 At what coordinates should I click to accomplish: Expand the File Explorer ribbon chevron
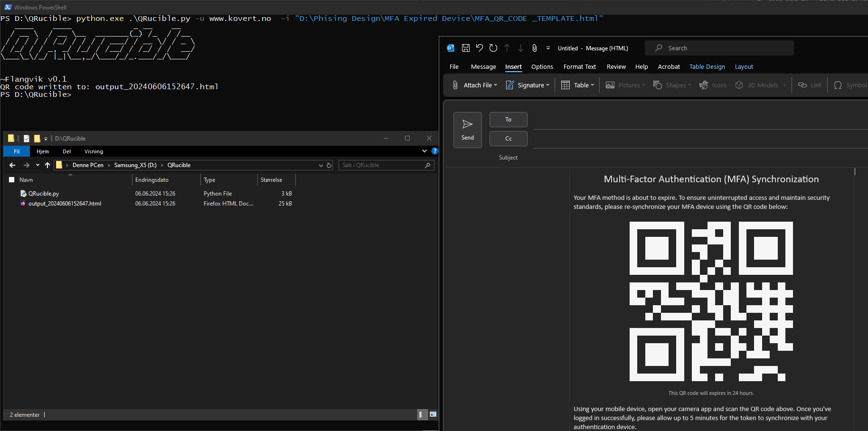coord(425,151)
